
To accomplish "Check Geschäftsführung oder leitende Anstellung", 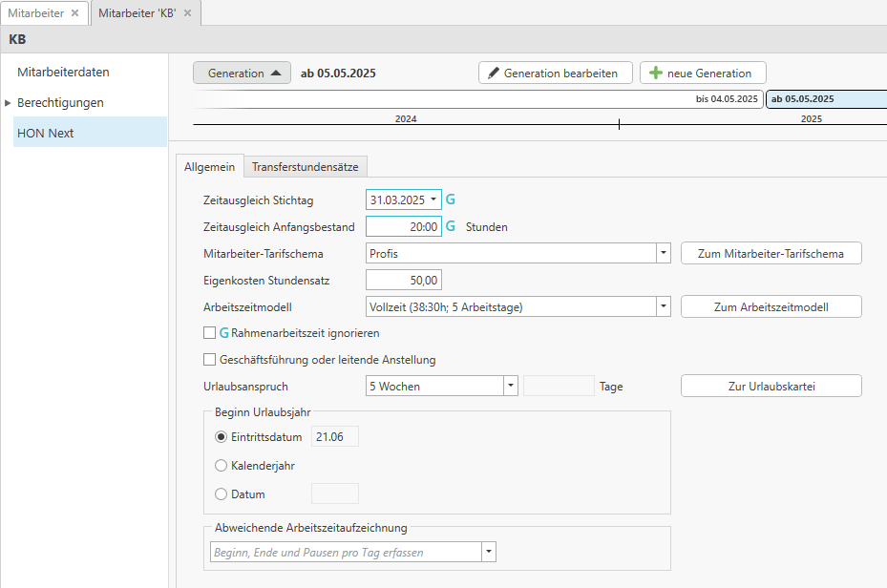I will (x=210, y=360).
